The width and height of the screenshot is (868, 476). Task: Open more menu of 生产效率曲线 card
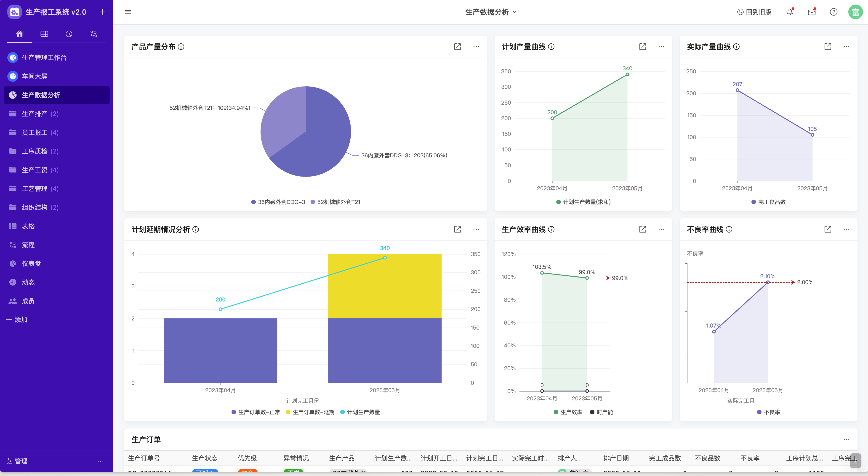point(661,229)
